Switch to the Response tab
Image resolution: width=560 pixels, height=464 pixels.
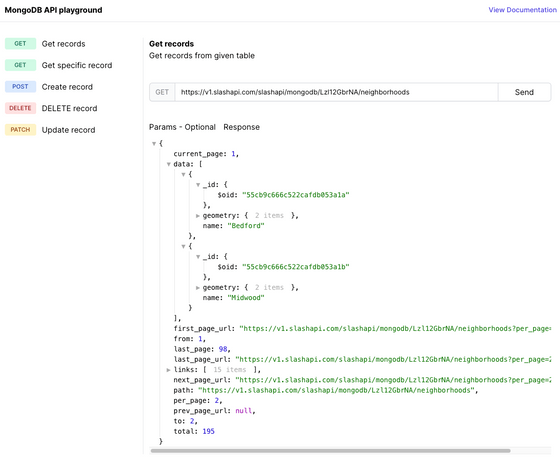(241, 127)
